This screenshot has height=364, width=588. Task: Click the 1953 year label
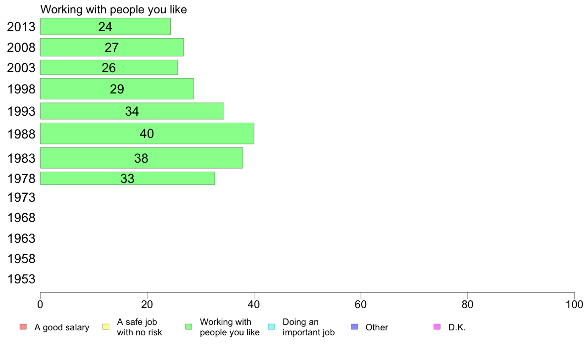21,279
